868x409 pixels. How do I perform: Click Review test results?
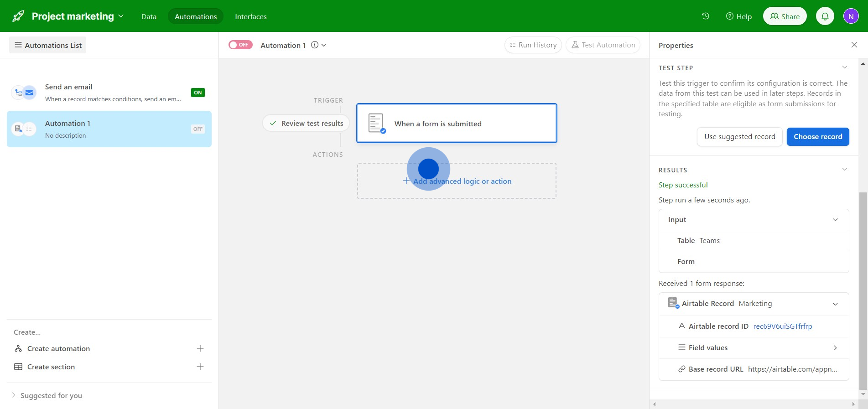(306, 123)
